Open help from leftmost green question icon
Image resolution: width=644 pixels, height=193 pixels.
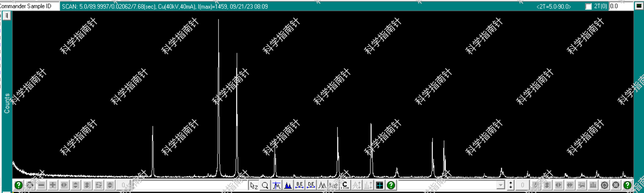pyautogui.click(x=18, y=185)
